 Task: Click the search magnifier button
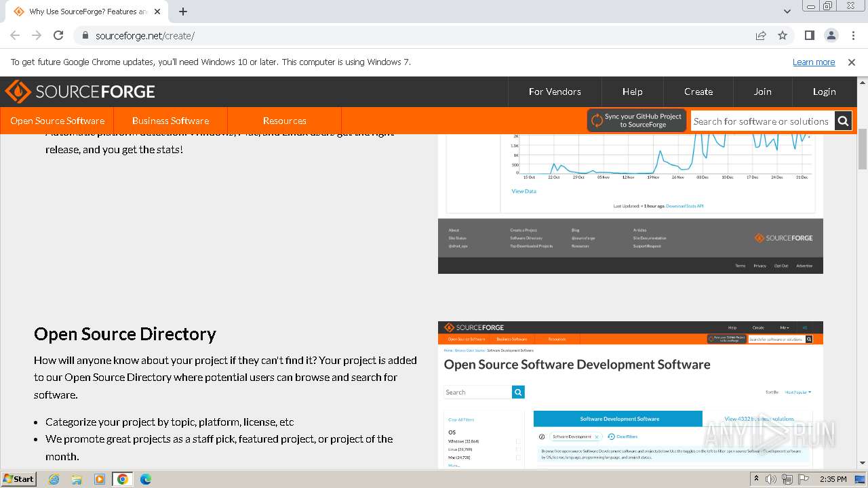point(843,121)
